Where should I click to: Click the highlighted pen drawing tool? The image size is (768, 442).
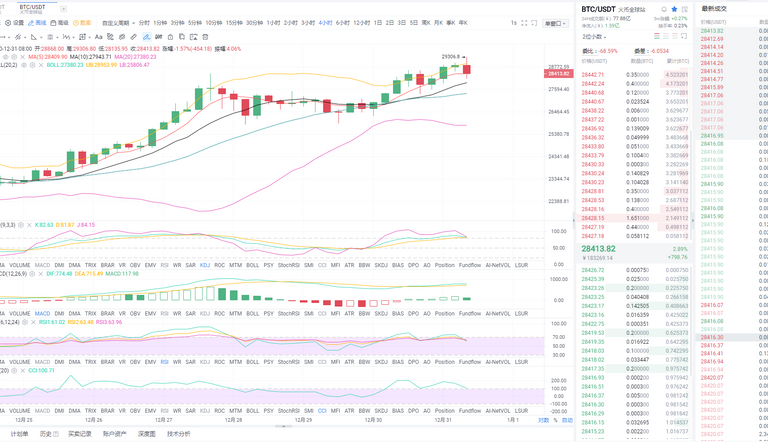point(146,37)
